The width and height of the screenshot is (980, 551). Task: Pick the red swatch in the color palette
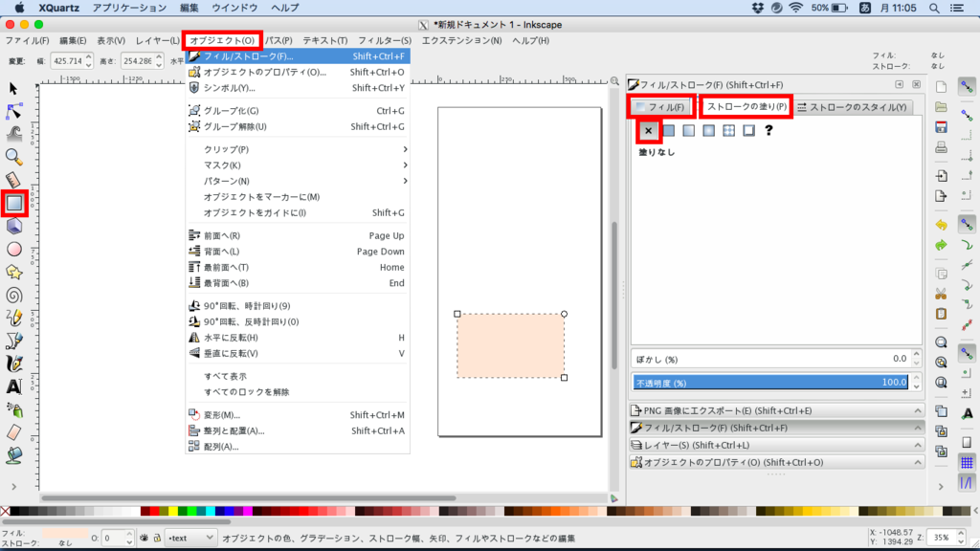point(154,511)
